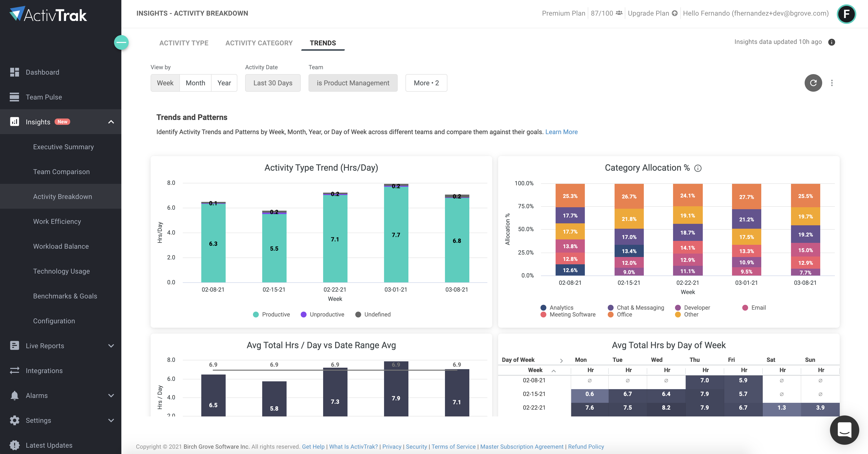Click the Dashboard grid icon
868x454 pixels.
(14, 72)
